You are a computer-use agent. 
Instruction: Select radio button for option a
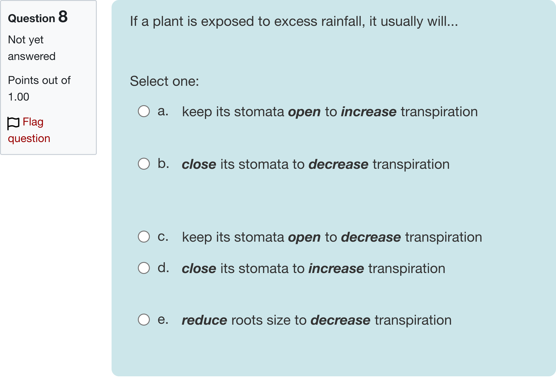click(144, 111)
